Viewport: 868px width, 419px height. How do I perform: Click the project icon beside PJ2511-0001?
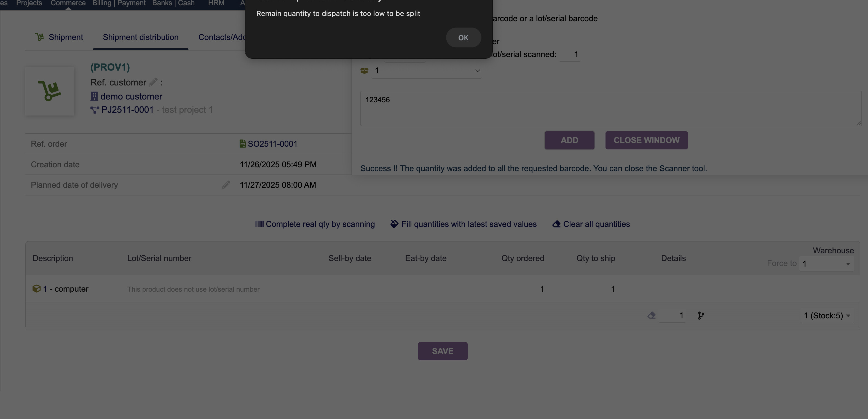click(x=95, y=110)
